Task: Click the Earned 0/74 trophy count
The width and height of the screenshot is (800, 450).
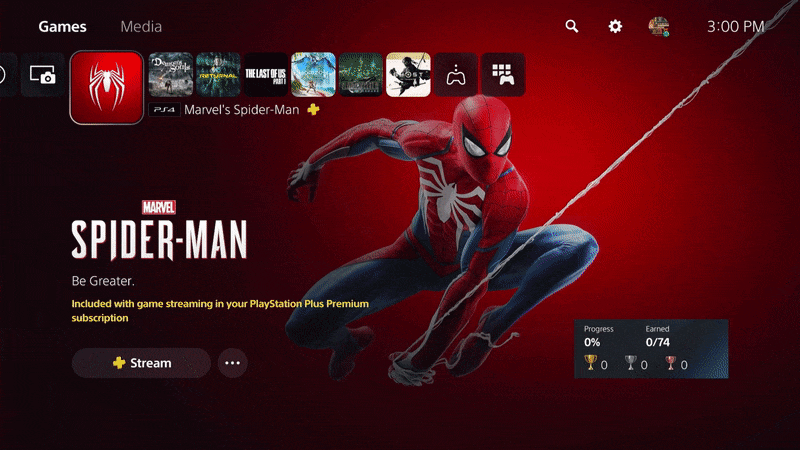Action: (x=658, y=342)
